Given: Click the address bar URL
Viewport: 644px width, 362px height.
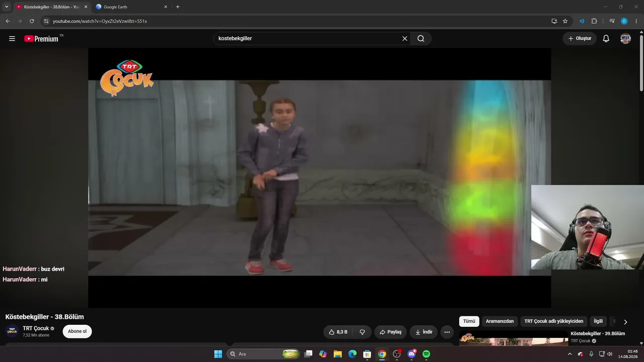Looking at the screenshot, I should 100,21.
